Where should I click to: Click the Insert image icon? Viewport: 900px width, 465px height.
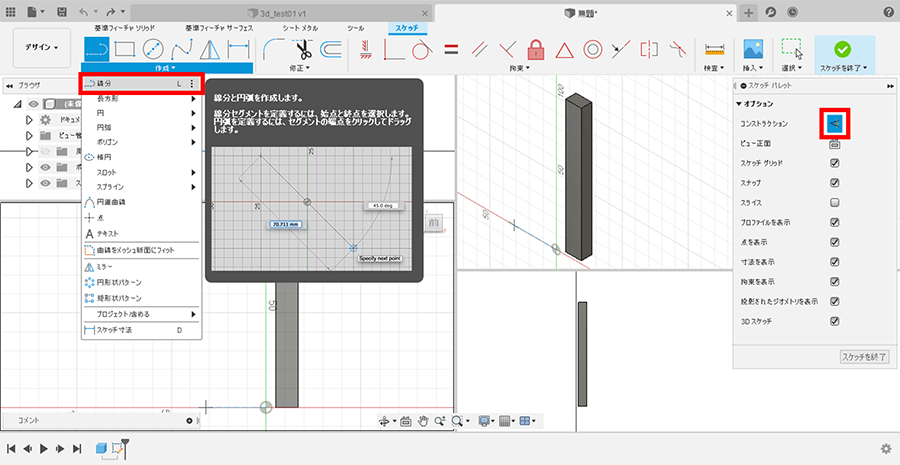(x=753, y=49)
